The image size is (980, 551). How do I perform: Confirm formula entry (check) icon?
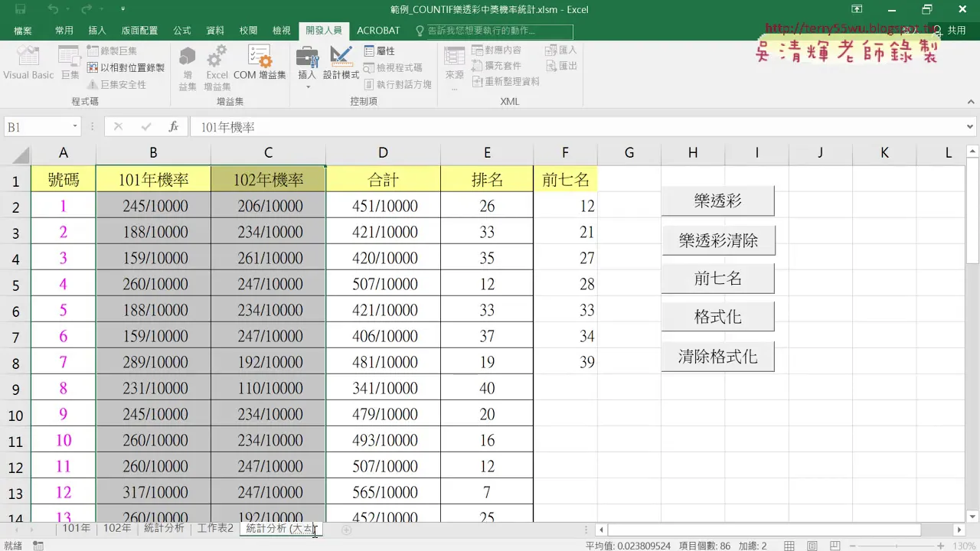point(146,127)
